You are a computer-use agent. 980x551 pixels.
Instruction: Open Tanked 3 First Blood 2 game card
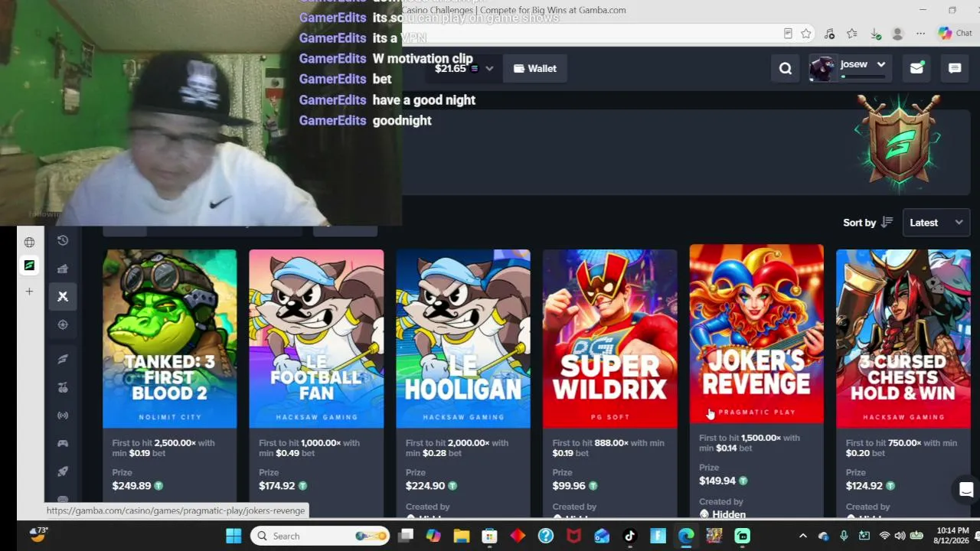(170, 339)
